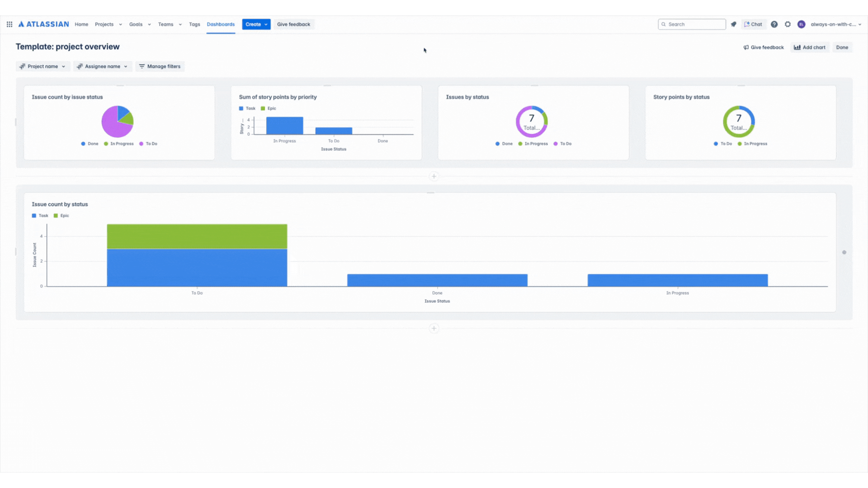The width and height of the screenshot is (868, 488).
Task: Expand the Project name filter
Action: pos(42,66)
